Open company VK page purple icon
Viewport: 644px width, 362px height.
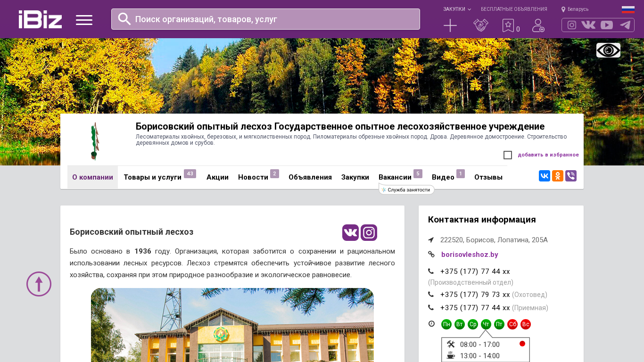tap(350, 232)
